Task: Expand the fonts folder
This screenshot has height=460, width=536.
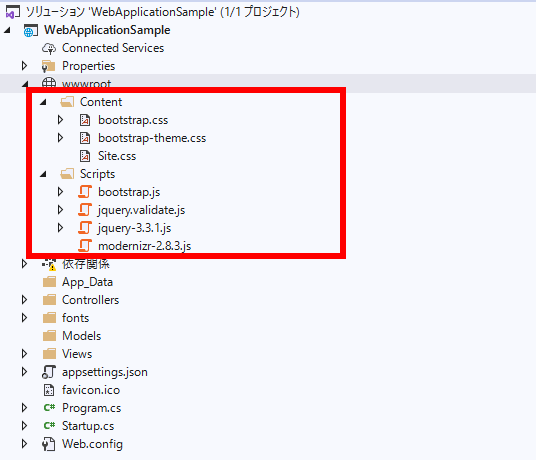Action: pyautogui.click(x=24, y=318)
